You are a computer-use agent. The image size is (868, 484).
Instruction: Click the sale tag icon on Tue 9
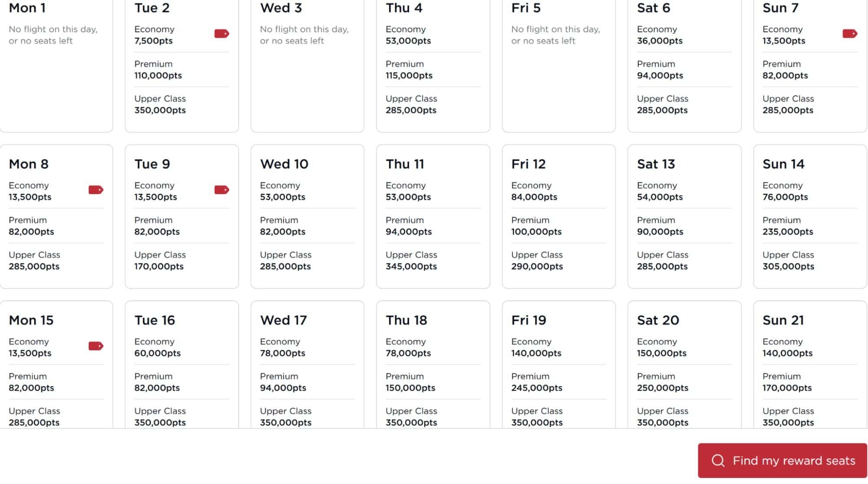point(221,189)
